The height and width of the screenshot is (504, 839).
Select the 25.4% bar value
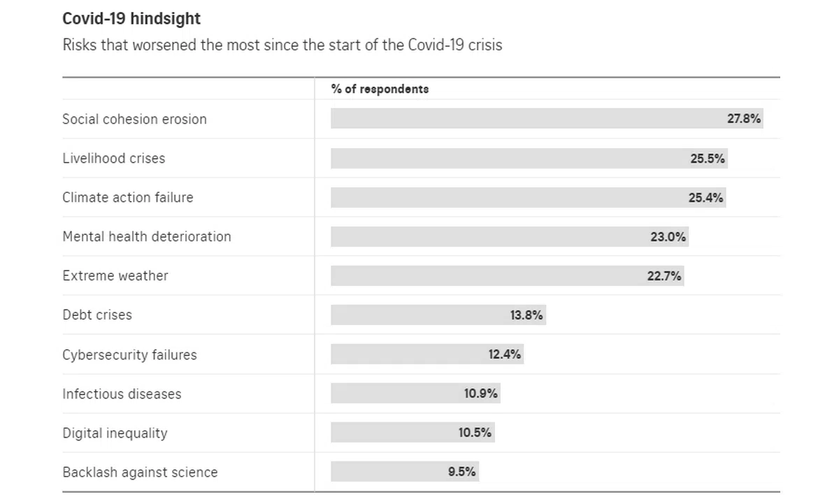coord(705,198)
